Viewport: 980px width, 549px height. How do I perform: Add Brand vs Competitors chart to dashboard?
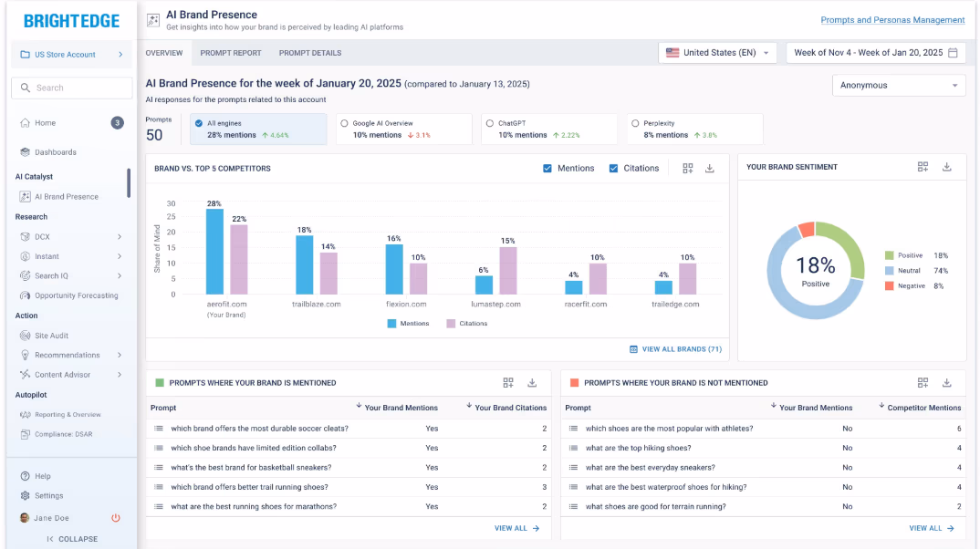[x=687, y=169]
